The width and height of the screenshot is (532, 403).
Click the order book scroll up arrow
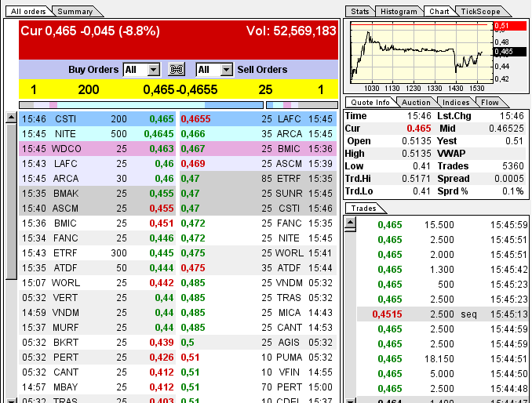[x=11, y=118]
